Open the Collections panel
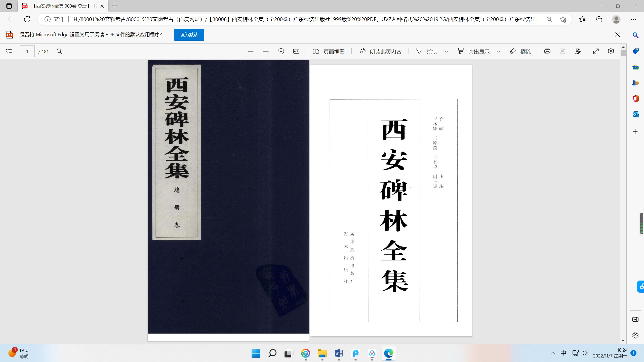The image size is (644, 362). click(599, 19)
